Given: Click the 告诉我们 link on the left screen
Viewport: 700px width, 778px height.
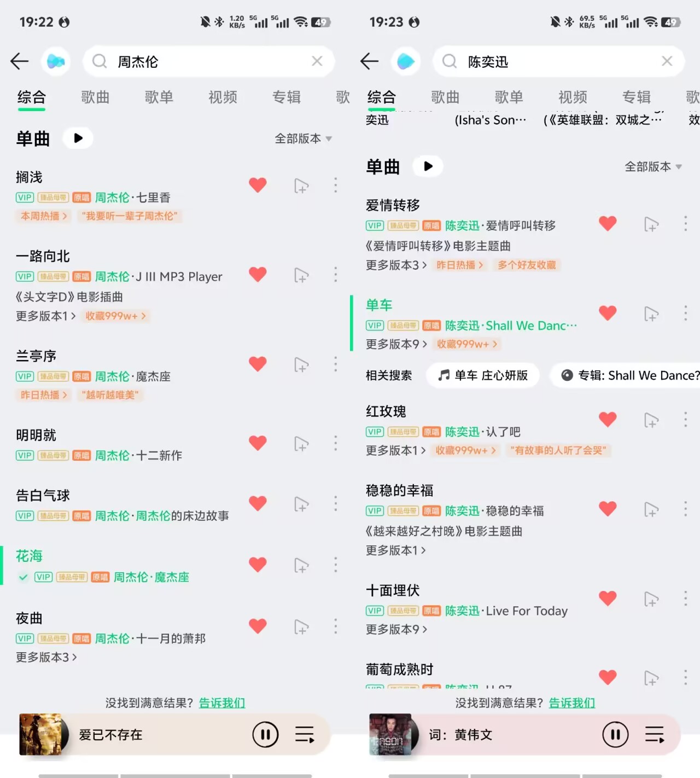Looking at the screenshot, I should pos(221,702).
